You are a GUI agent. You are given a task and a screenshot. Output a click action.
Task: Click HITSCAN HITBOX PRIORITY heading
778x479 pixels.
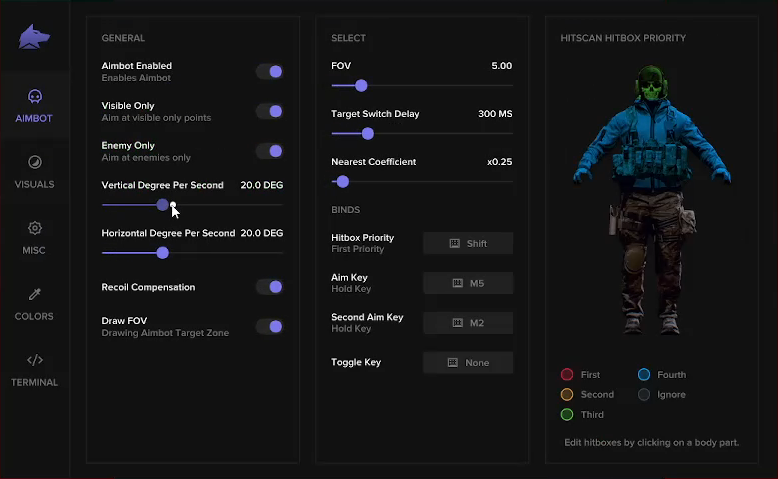pyautogui.click(x=623, y=38)
